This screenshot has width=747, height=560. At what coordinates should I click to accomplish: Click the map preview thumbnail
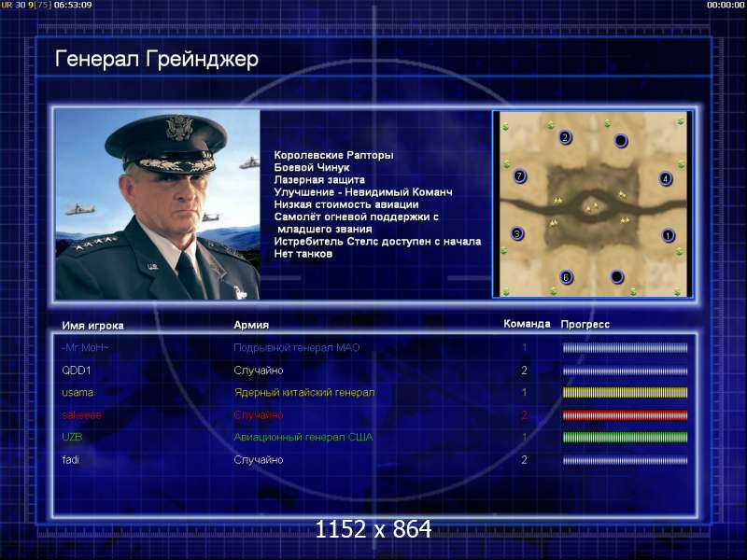coord(592,204)
